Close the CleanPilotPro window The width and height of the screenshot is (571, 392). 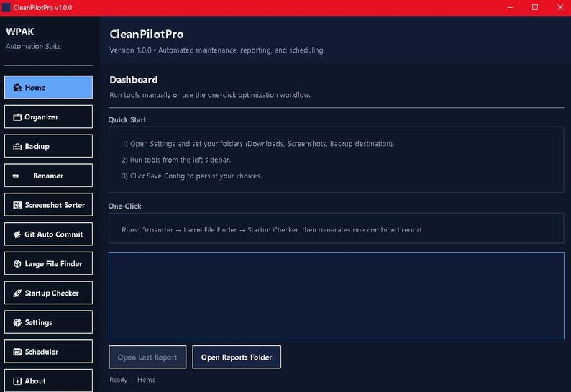click(560, 7)
